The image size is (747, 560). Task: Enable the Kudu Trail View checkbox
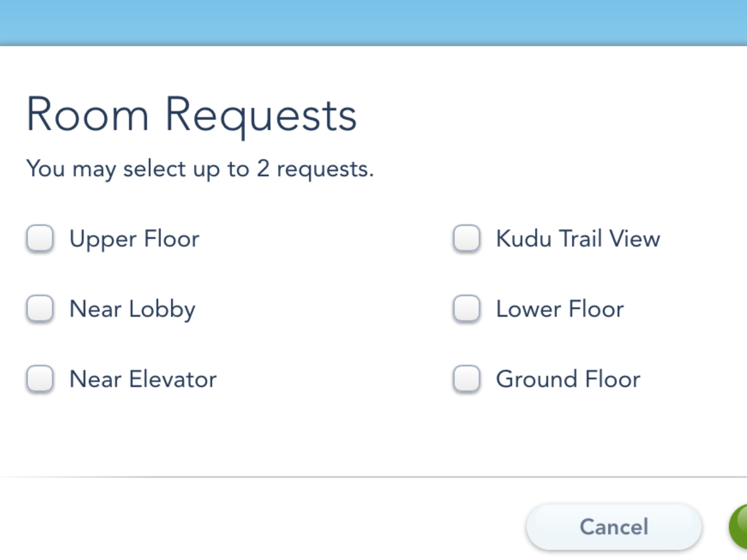(x=466, y=238)
